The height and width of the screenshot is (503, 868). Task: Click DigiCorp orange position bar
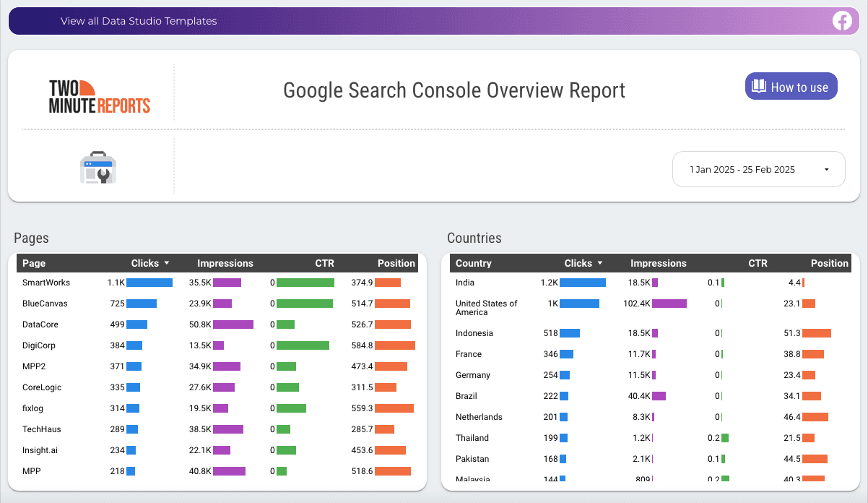point(395,345)
